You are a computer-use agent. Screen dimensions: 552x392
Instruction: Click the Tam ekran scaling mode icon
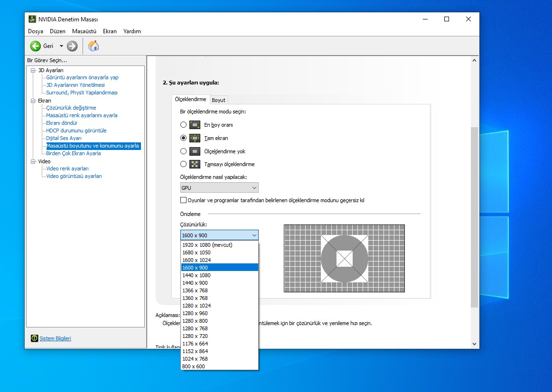(195, 138)
